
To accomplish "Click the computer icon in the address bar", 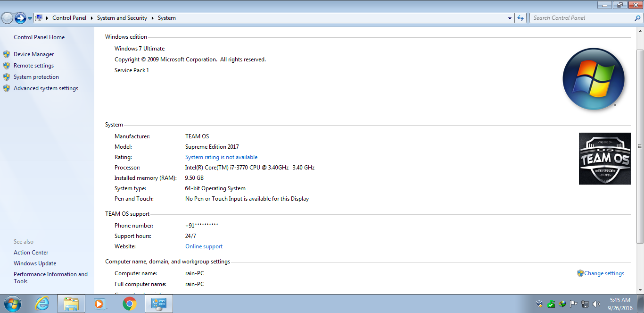I will [x=39, y=18].
